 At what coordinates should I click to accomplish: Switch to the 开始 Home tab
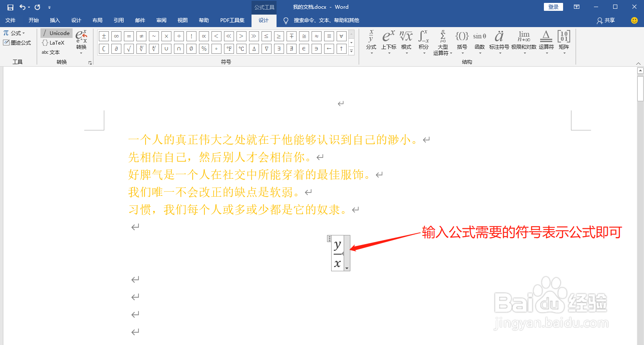[x=34, y=20]
